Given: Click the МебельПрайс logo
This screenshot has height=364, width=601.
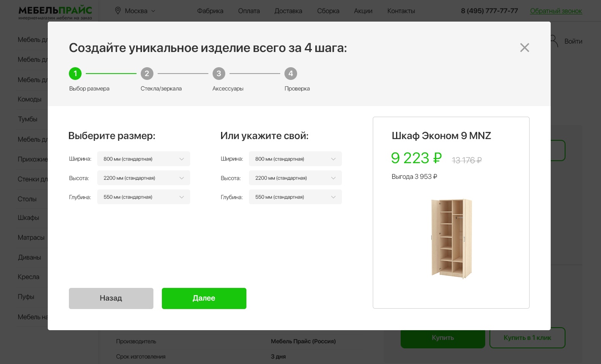Looking at the screenshot, I should [x=55, y=12].
